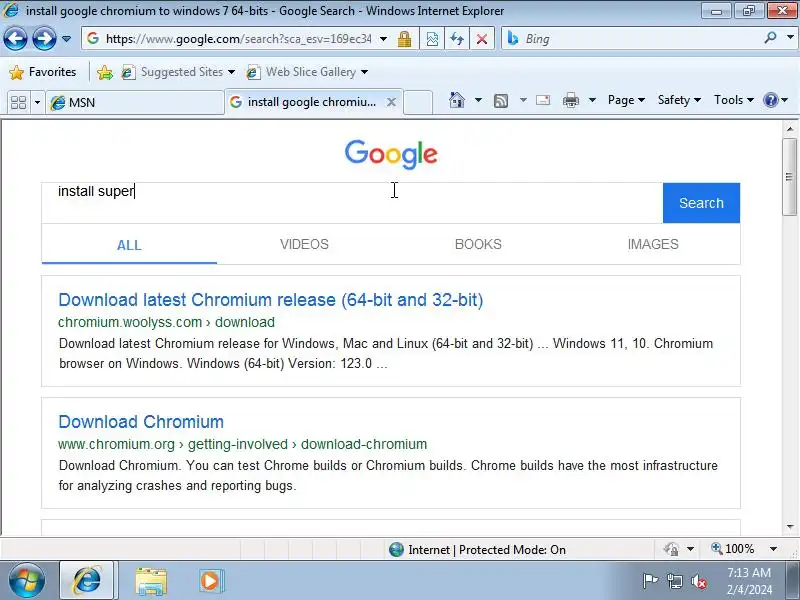800x600 pixels.
Task: Go back with the Back arrow button
Action: [x=15, y=39]
